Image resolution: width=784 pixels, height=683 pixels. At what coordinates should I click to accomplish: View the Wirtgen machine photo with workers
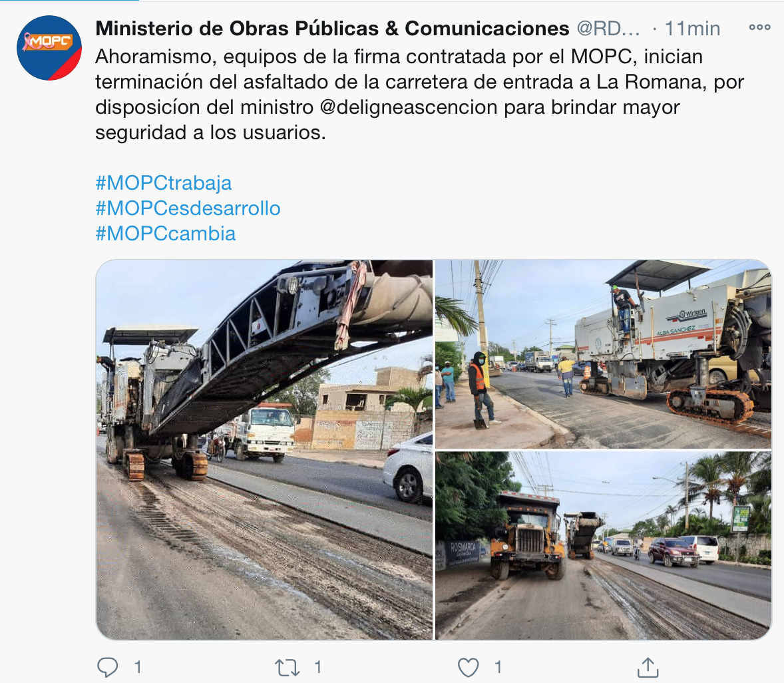(x=604, y=354)
